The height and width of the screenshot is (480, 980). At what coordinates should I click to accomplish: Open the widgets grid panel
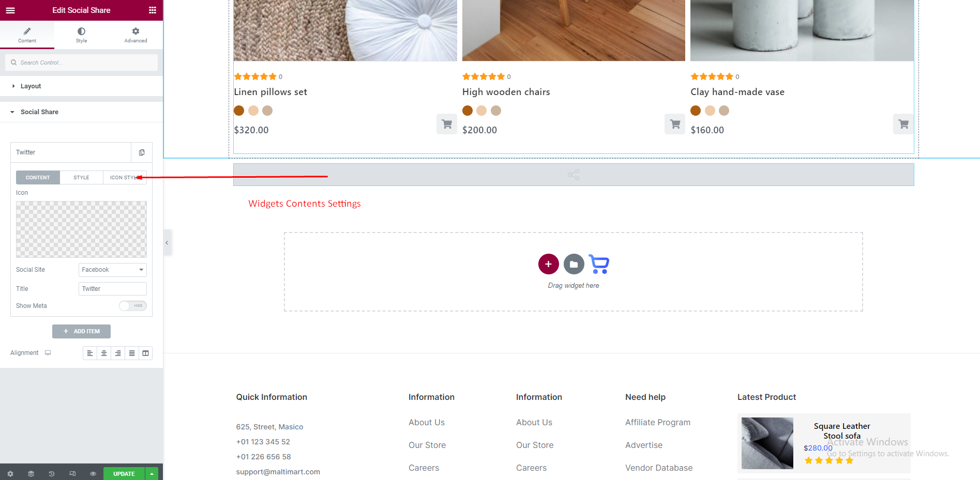click(152, 10)
